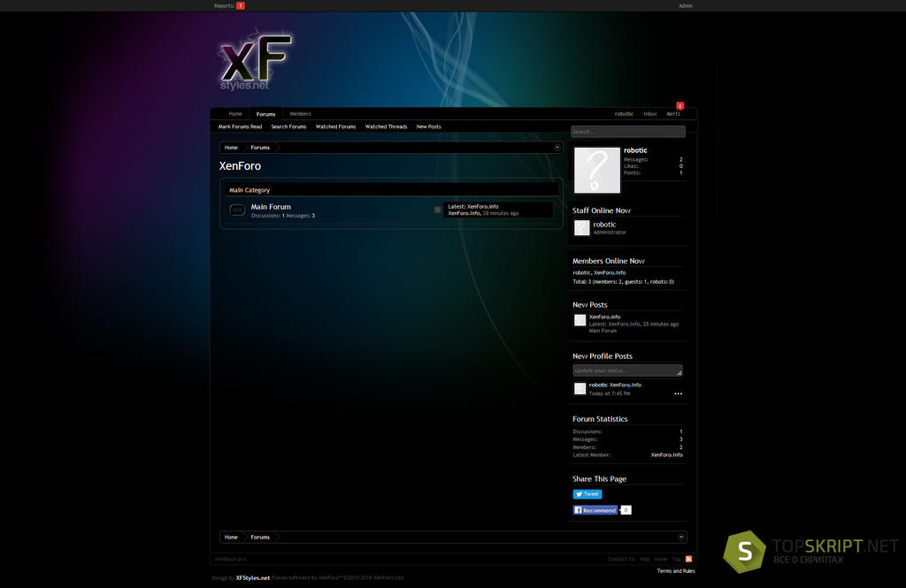Visit the XFStyles.net design credit link
This screenshot has height=588, width=906.
[252, 577]
